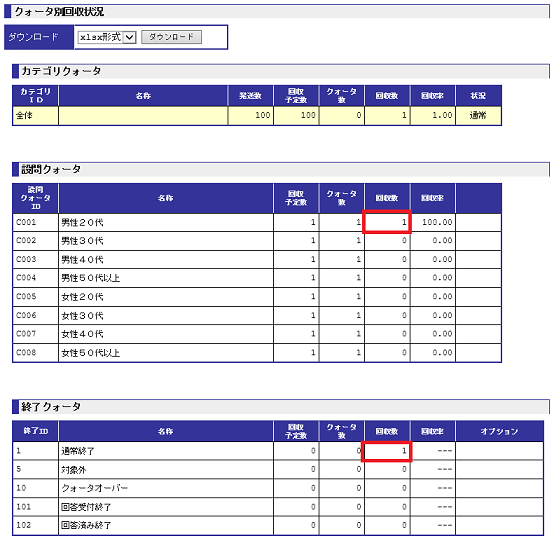Click highlighted 回収数 cell for C001
This screenshot has width=554, height=543.
coord(387,222)
